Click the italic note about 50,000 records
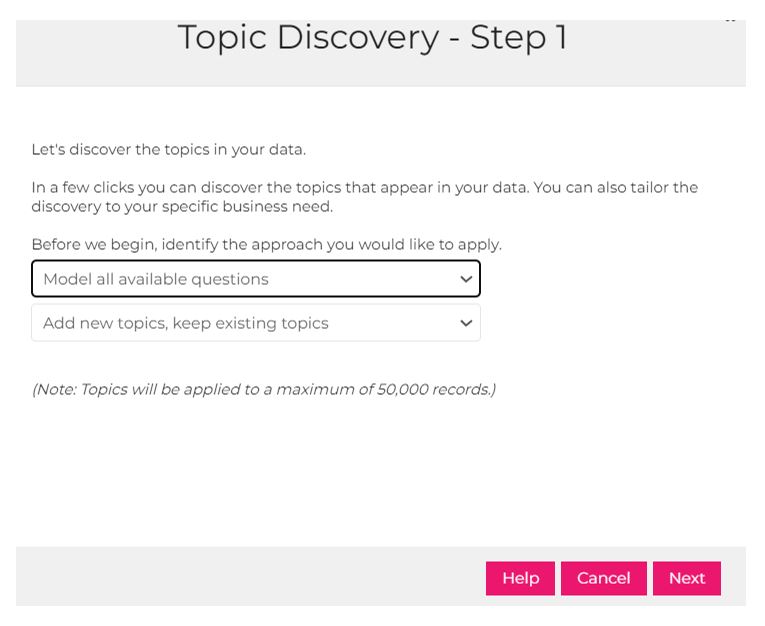The width and height of the screenshot is (765, 626). (263, 389)
